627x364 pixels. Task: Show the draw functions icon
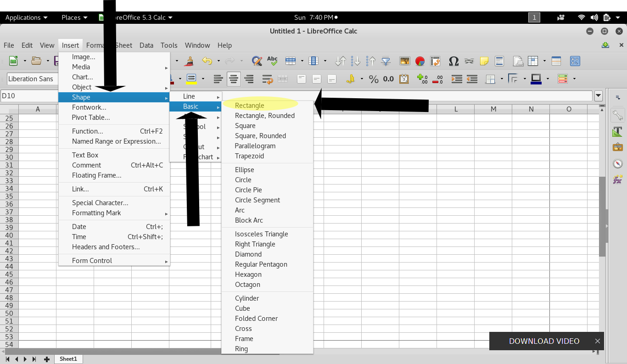tap(575, 61)
